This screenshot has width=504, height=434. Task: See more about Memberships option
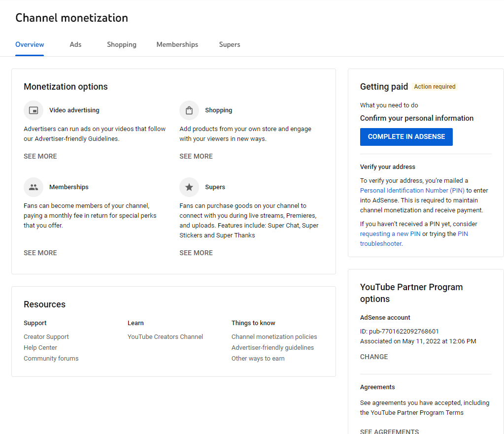[x=40, y=253]
